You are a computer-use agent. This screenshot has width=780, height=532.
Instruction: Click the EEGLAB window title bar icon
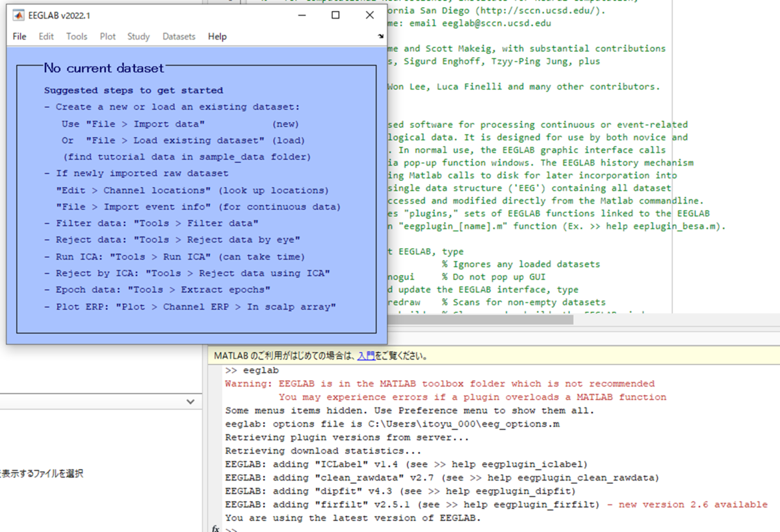pos(19,15)
